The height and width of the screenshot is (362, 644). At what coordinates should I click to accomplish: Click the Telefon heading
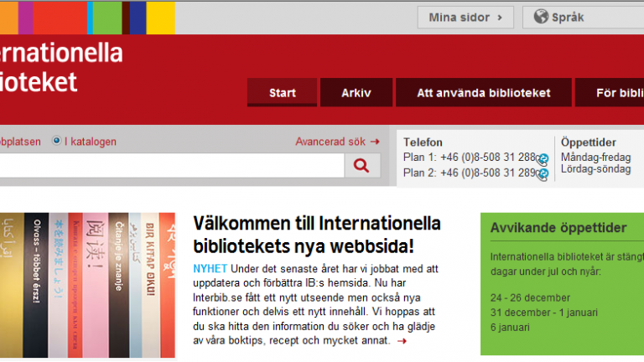click(x=423, y=142)
